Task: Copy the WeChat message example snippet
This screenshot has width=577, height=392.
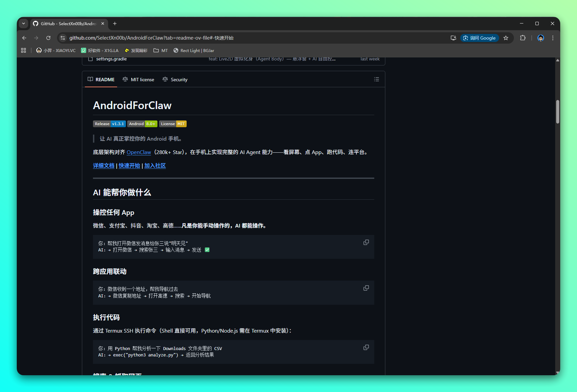Action: pos(366,242)
